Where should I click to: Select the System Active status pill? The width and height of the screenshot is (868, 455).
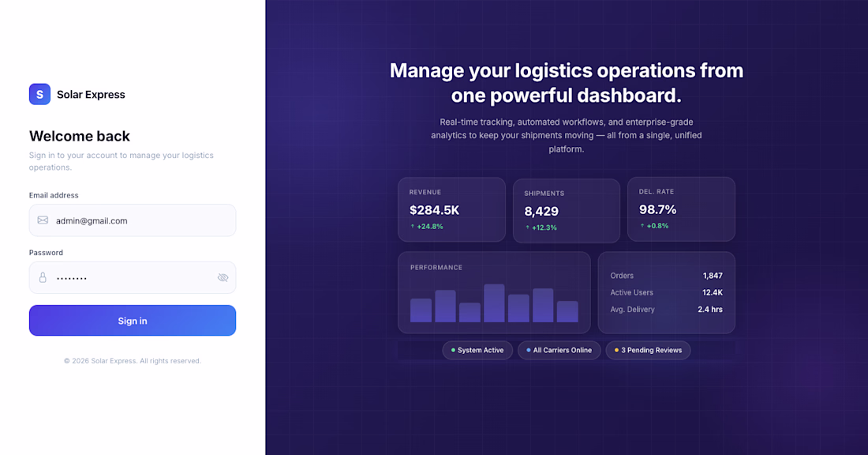tap(477, 350)
